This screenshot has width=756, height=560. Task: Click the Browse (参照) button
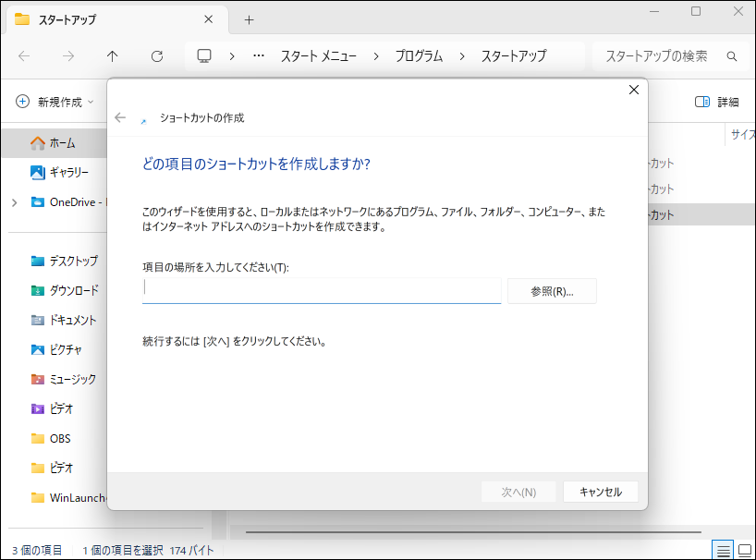pyautogui.click(x=552, y=291)
